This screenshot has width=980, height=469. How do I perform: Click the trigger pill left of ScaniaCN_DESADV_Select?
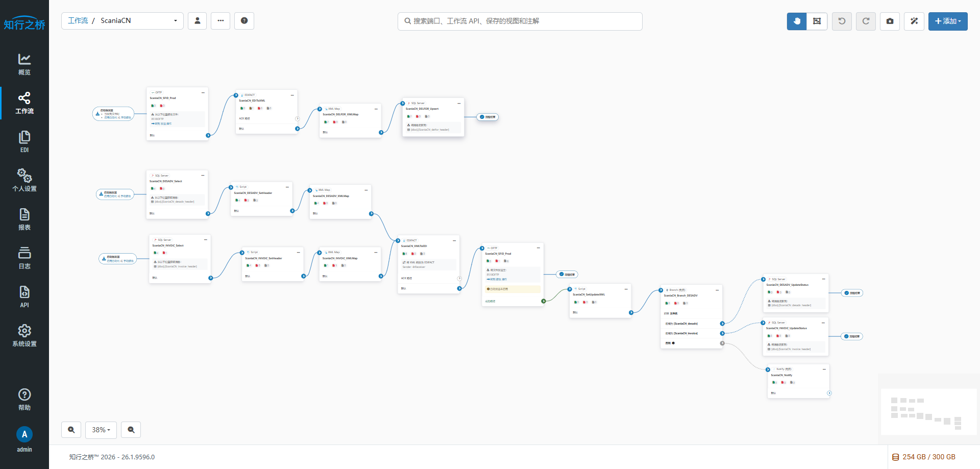115,194
